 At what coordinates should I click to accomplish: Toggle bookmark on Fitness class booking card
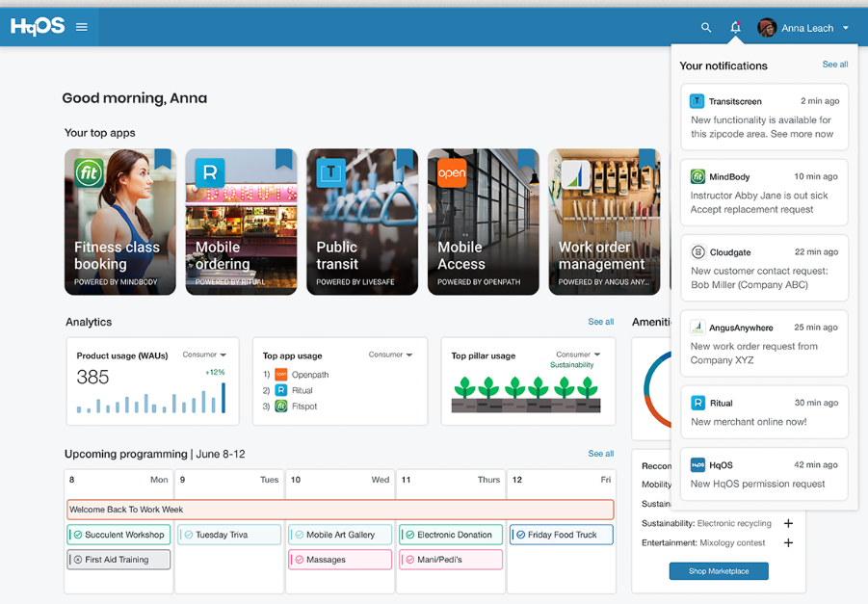tap(163, 159)
